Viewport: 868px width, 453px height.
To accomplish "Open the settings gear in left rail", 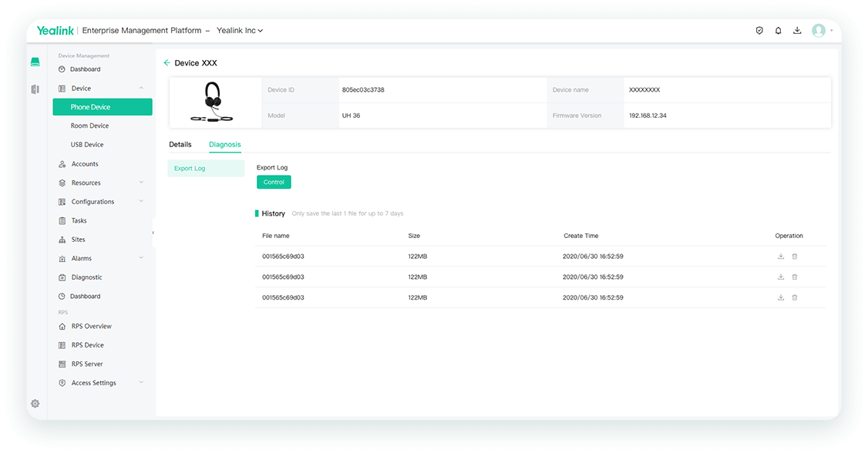I will (x=35, y=404).
